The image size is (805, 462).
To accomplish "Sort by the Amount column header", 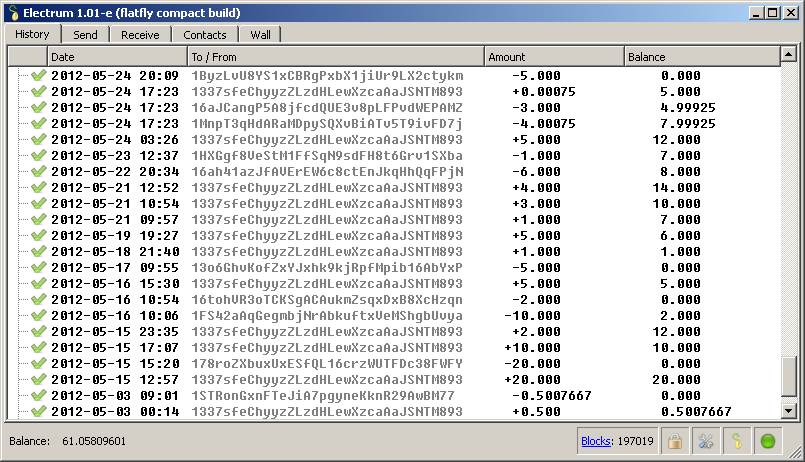I will click(x=554, y=57).
